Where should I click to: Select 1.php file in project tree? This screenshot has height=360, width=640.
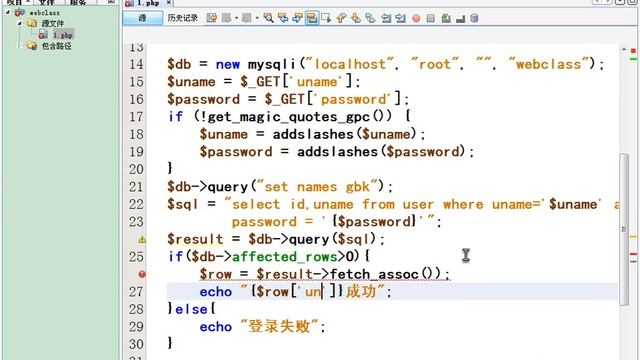tap(63, 35)
